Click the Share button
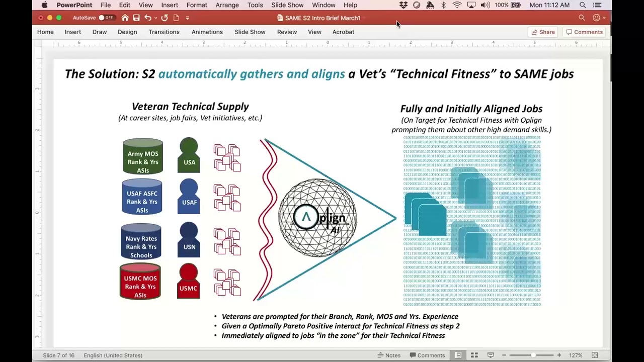Screen dimensions: 644x362 [543, 32]
